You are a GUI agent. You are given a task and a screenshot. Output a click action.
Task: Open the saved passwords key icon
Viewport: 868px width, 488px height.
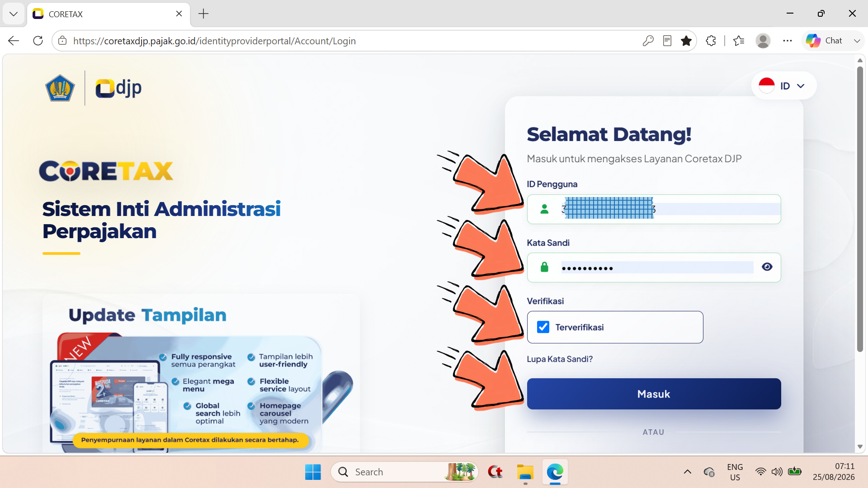[648, 41]
